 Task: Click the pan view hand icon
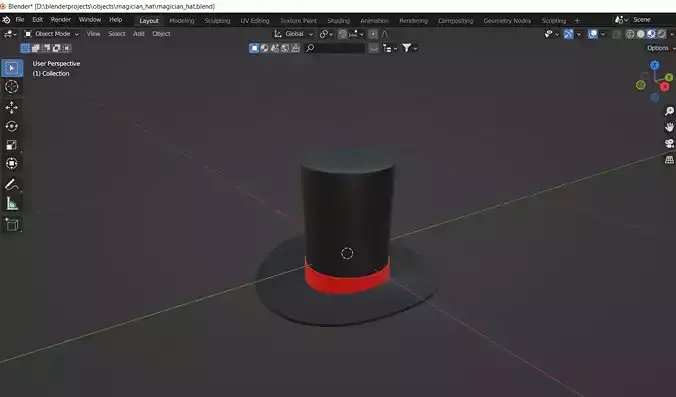coord(669,127)
